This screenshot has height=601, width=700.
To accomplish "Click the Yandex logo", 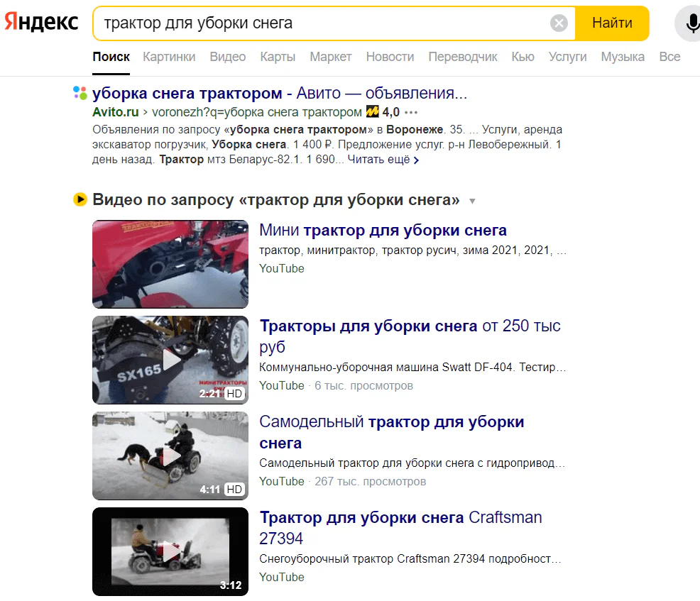I will coord(41,22).
